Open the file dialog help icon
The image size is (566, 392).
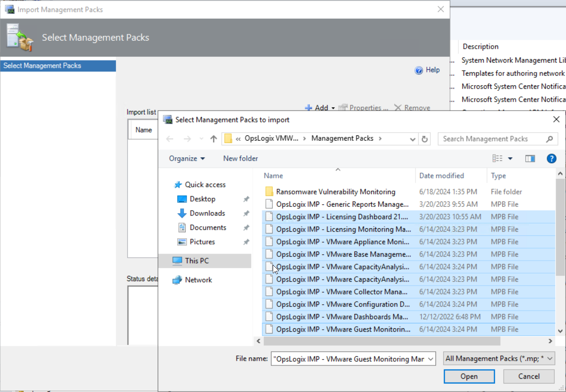[551, 159]
